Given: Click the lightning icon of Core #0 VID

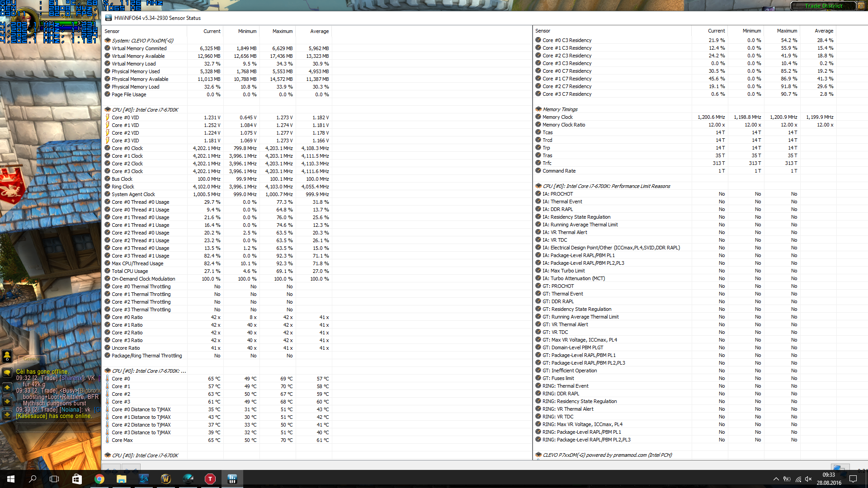Looking at the screenshot, I should click(x=108, y=117).
